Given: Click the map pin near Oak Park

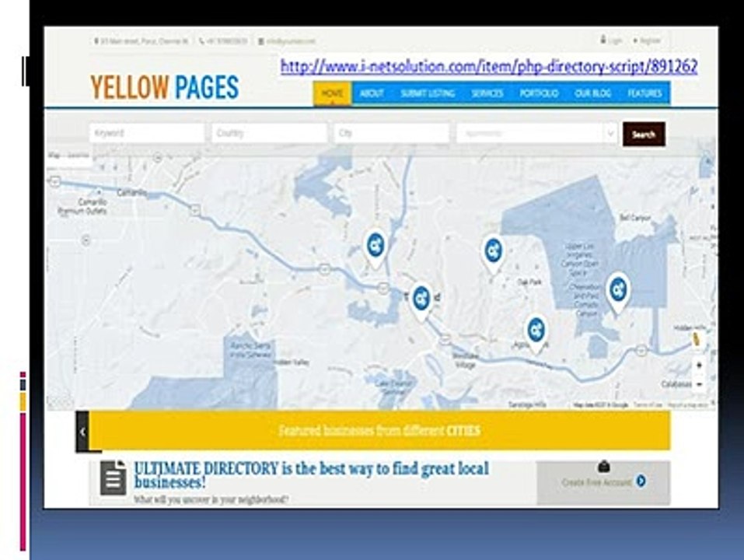Looking at the screenshot, I should (493, 254).
